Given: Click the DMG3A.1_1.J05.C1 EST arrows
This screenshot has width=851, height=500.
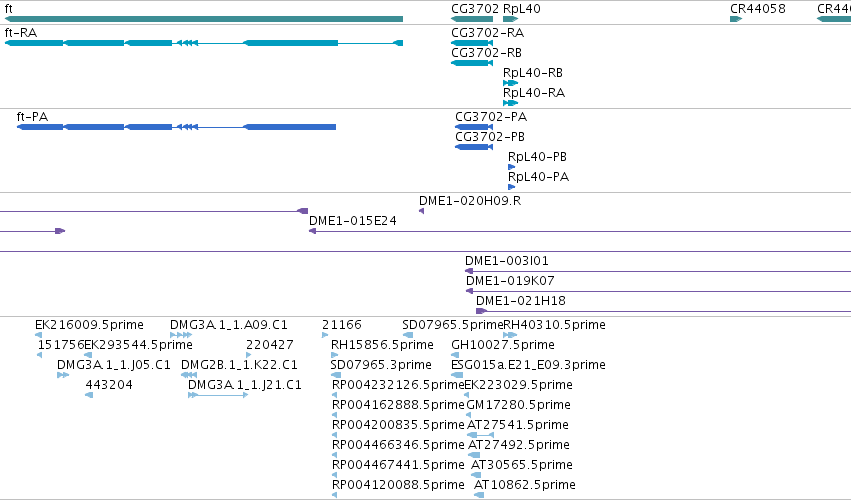Looking at the screenshot, I should pos(63,375).
